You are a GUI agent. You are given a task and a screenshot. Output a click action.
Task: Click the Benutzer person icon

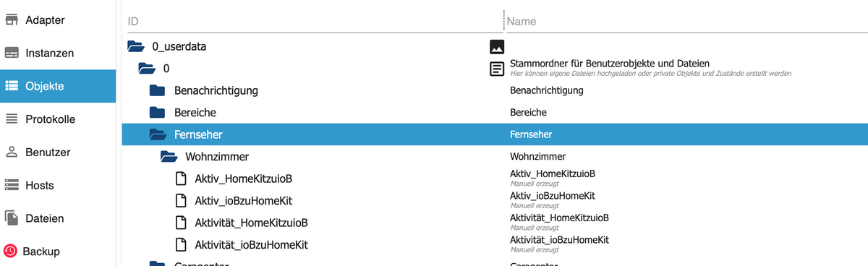coord(12,153)
